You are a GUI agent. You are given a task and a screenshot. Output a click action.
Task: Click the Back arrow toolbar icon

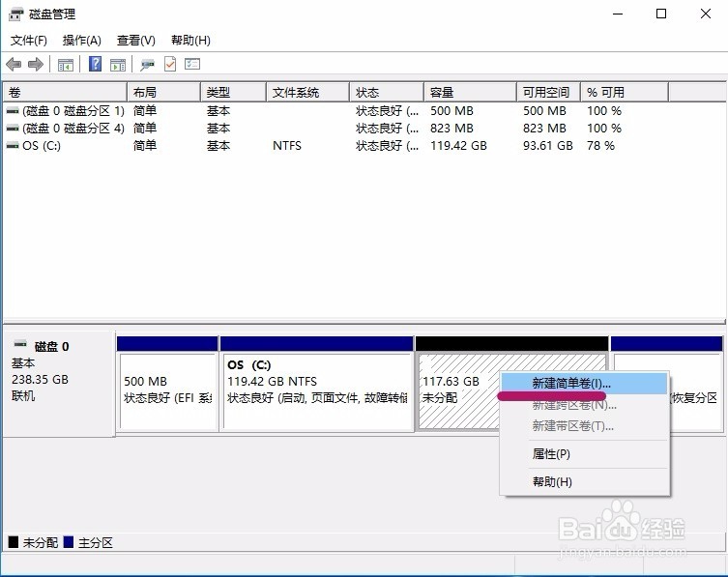pyautogui.click(x=14, y=64)
